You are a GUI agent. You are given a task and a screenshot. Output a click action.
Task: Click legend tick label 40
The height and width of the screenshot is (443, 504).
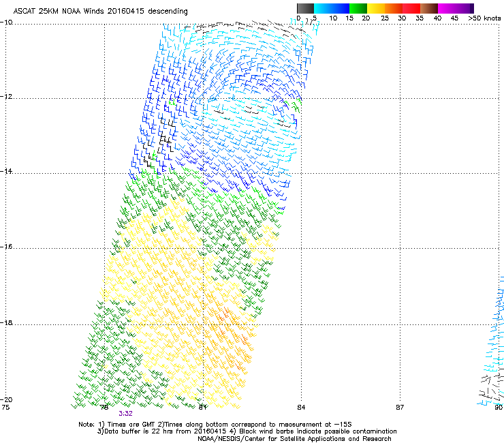[437, 18]
